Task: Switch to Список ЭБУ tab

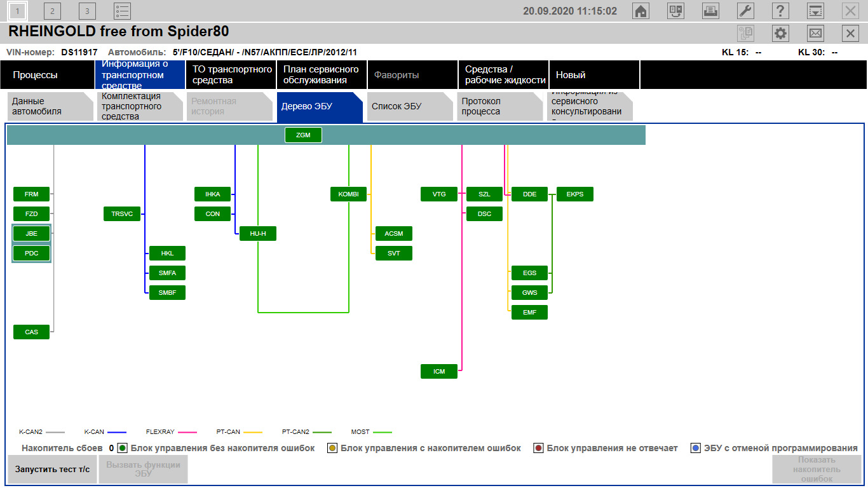Action: coord(409,106)
